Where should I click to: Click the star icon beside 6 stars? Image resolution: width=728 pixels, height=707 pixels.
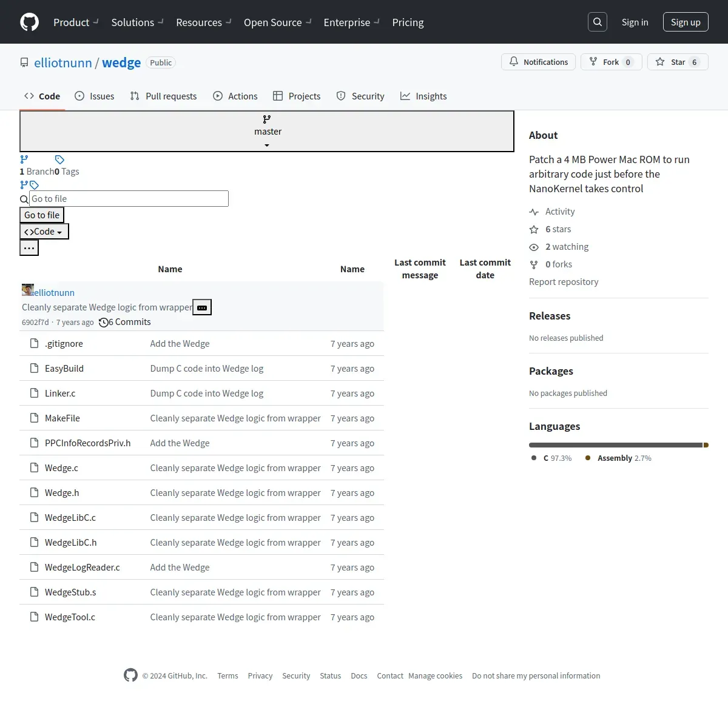point(534,229)
